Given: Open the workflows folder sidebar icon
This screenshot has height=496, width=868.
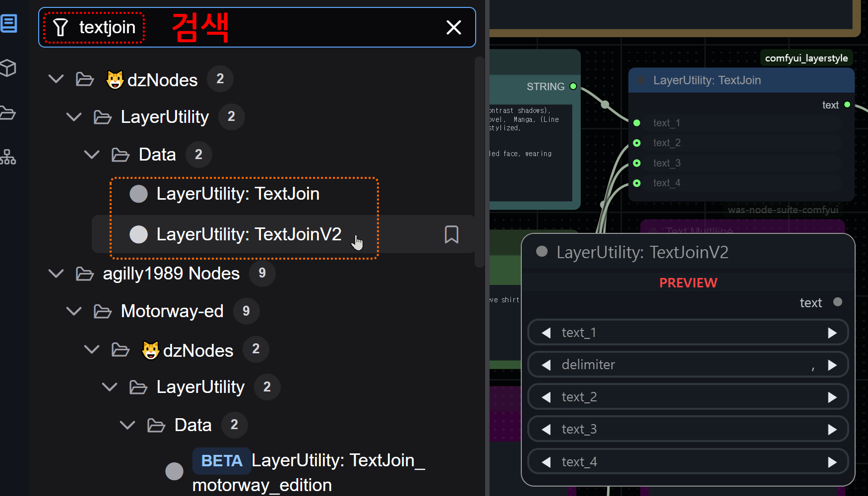Looking at the screenshot, I should click(x=7, y=112).
